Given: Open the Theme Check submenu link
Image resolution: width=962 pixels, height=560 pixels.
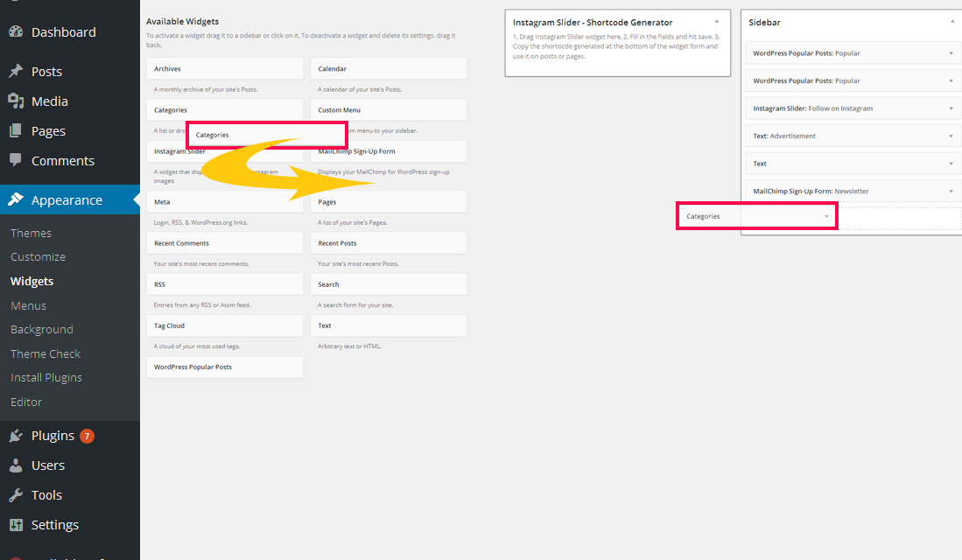Looking at the screenshot, I should tap(46, 353).
